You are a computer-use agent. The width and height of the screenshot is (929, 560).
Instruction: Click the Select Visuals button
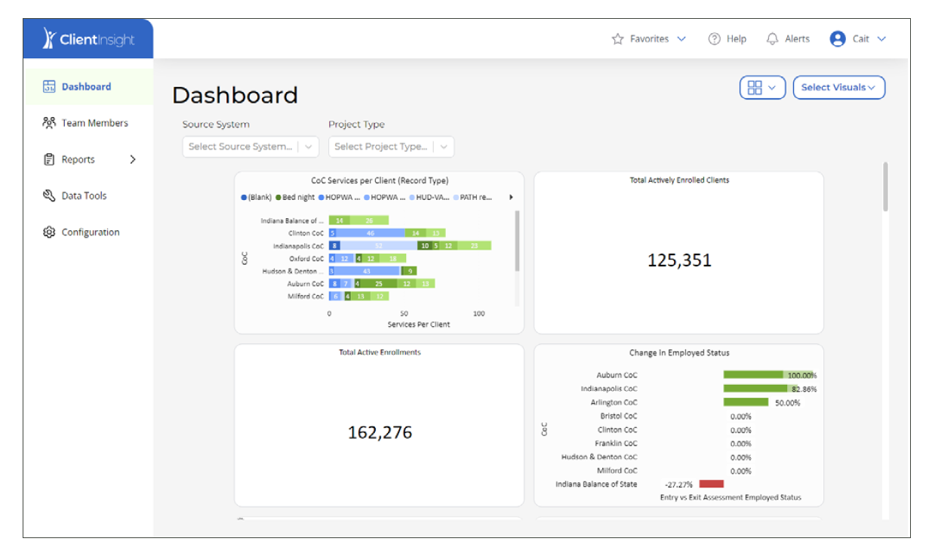click(838, 88)
